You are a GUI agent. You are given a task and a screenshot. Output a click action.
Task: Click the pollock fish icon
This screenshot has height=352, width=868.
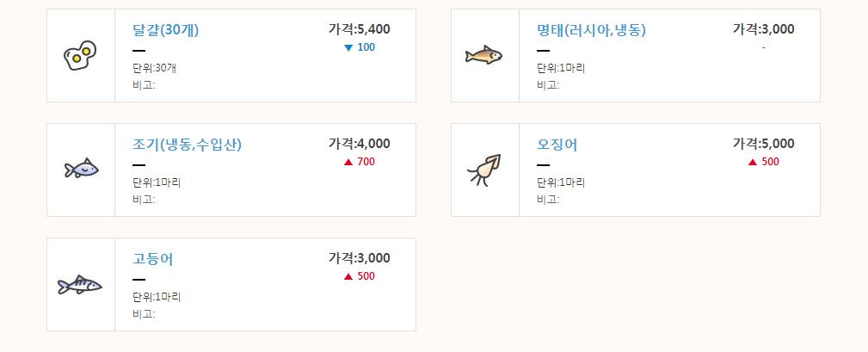pos(483,56)
